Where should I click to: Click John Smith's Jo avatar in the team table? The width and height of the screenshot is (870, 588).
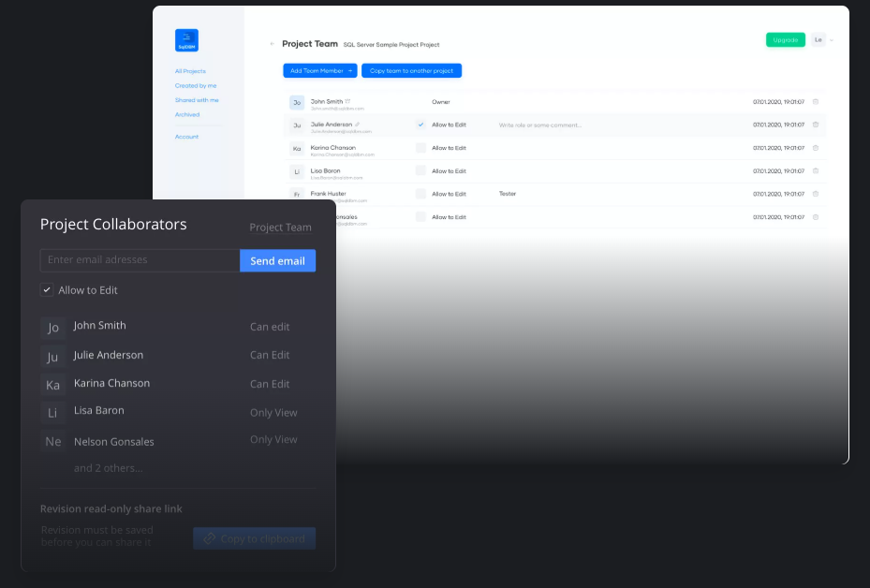point(297,102)
